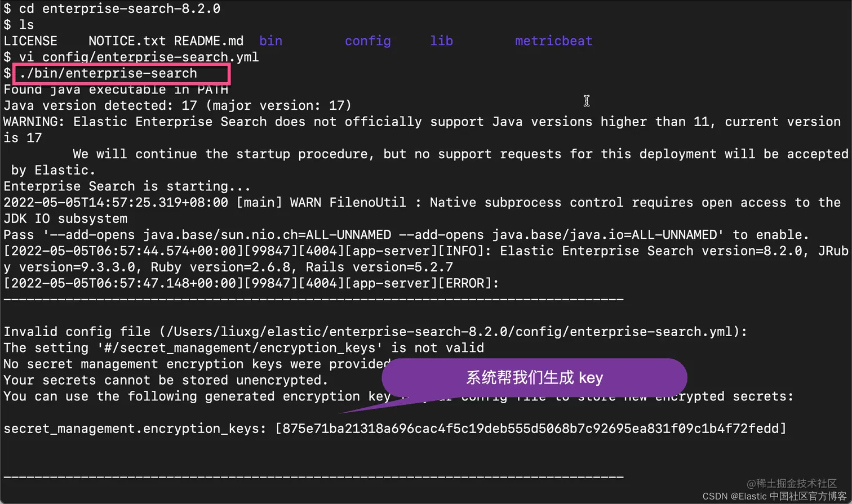
Task: Click "The setting '#/secret_management/encryption_keys'" line
Action: (x=243, y=348)
